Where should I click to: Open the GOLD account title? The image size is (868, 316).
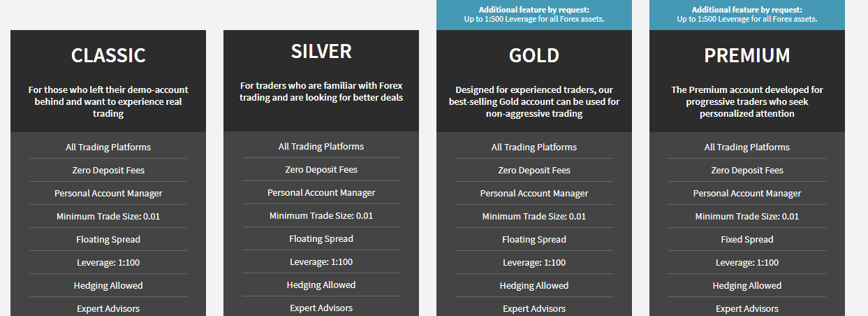(x=534, y=55)
